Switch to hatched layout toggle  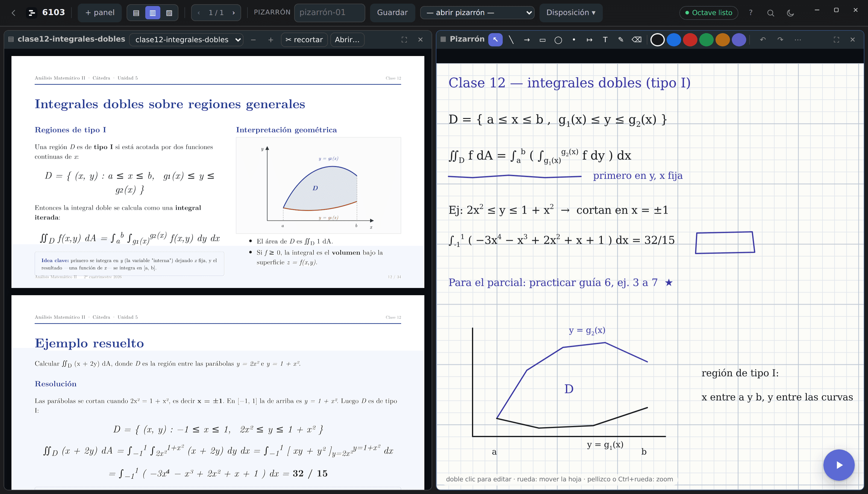[x=169, y=13]
